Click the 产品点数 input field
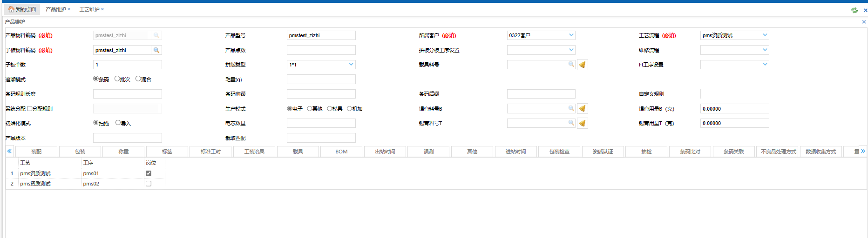Image resolution: width=868 pixels, height=238 pixels. coord(321,50)
